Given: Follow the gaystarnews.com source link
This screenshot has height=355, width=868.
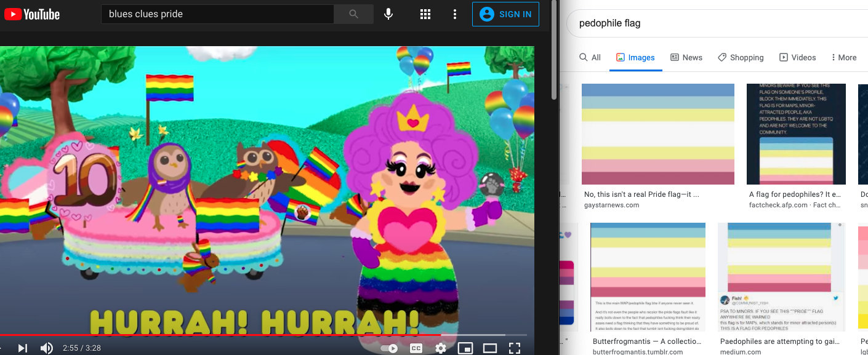Looking at the screenshot, I should click(611, 205).
